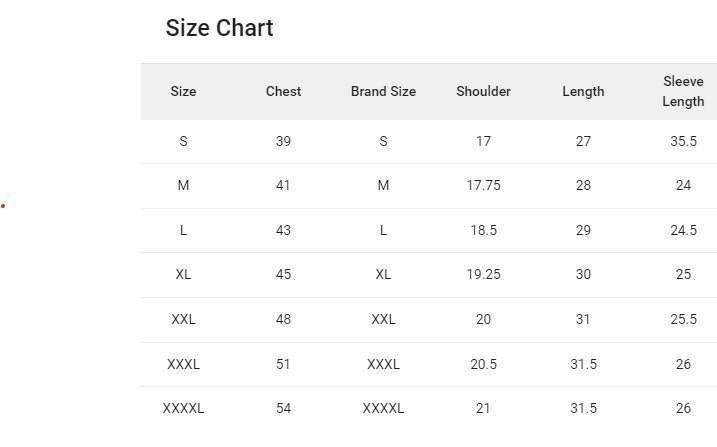
Task: Select the XXXXL entry in Size column
Action: coord(183,408)
